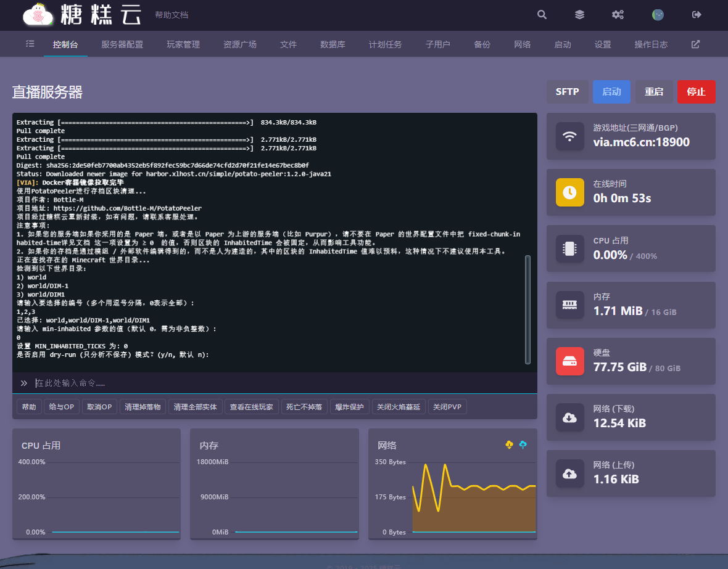
Task: Go to the 备份 tab
Action: point(482,44)
